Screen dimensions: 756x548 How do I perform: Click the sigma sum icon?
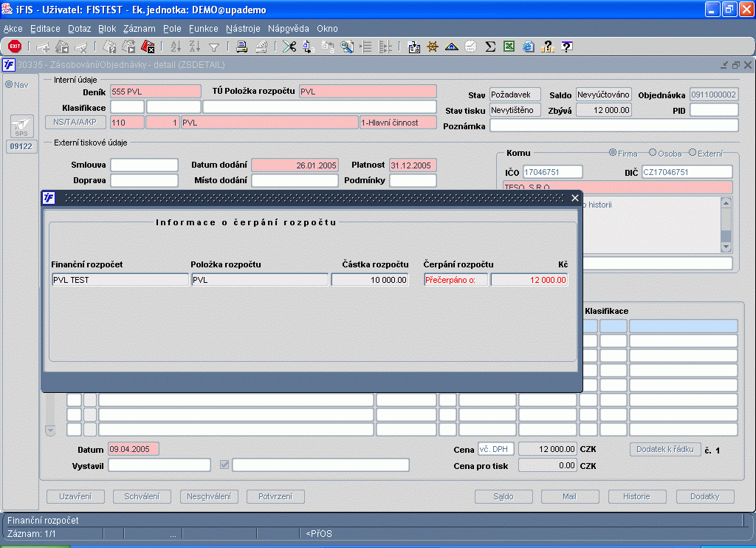point(490,47)
